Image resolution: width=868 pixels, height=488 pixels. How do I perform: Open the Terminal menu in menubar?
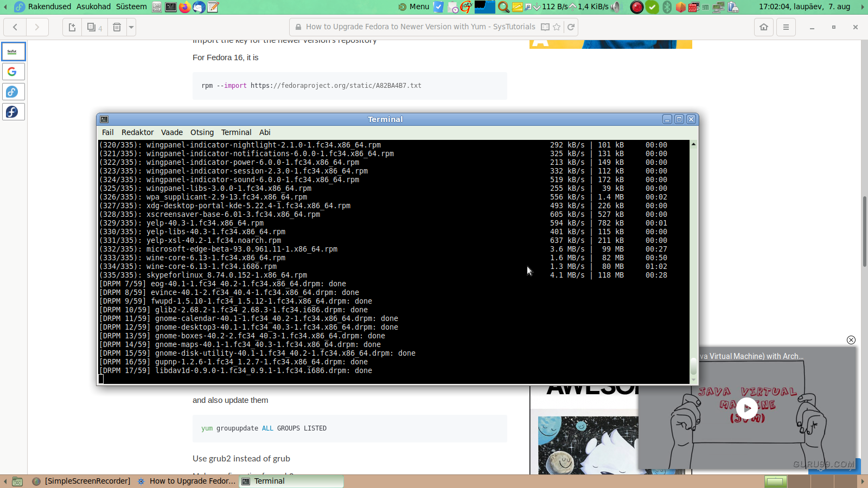[236, 132]
